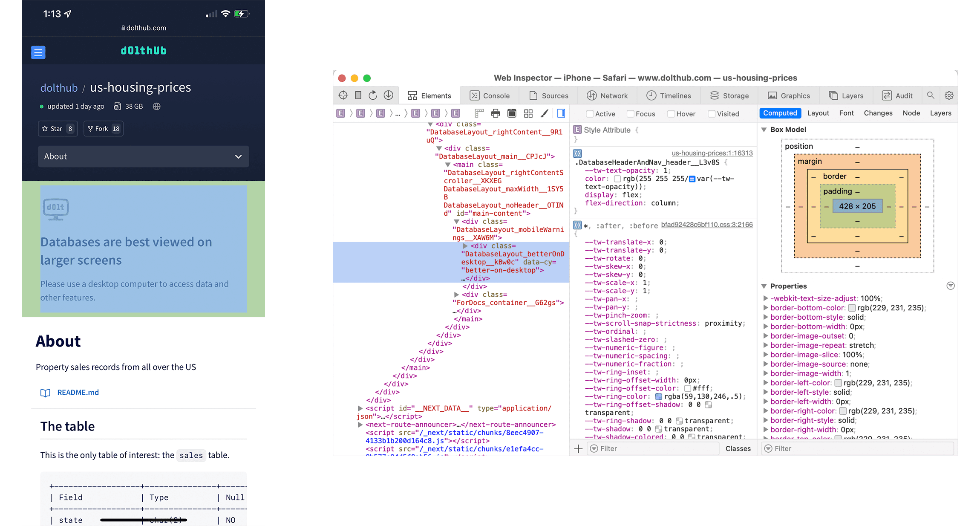Click the var() variable toggle icon in color rule

692,179
